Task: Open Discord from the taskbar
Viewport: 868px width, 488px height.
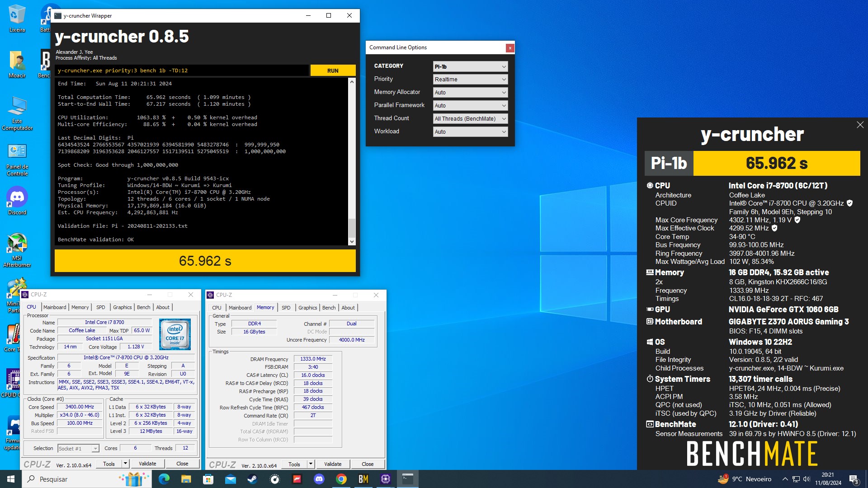Action: 319,479
